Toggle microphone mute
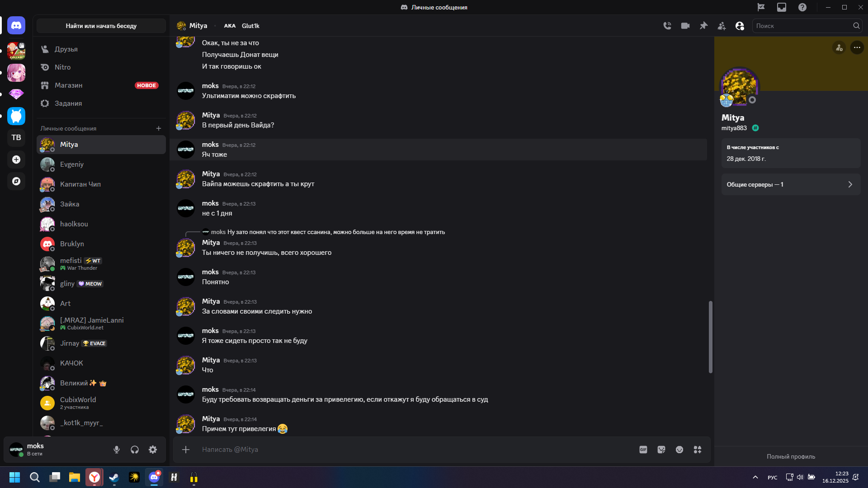This screenshot has height=488, width=868. (117, 450)
